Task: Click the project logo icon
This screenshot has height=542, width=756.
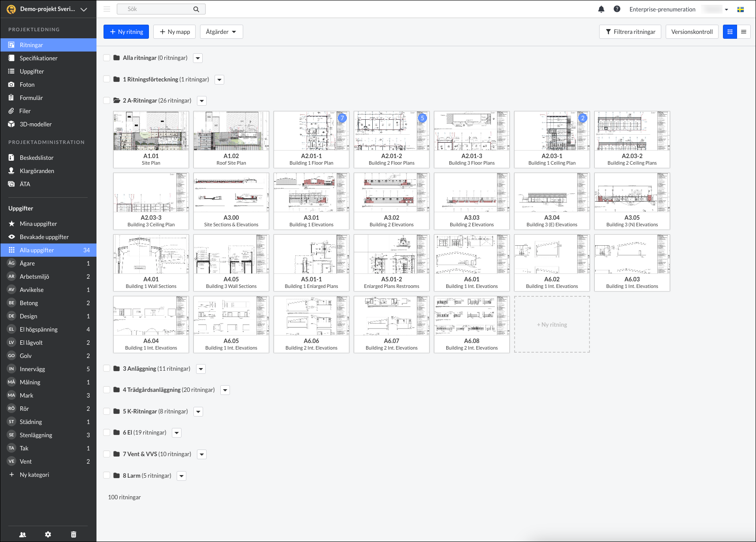Action: (x=11, y=9)
